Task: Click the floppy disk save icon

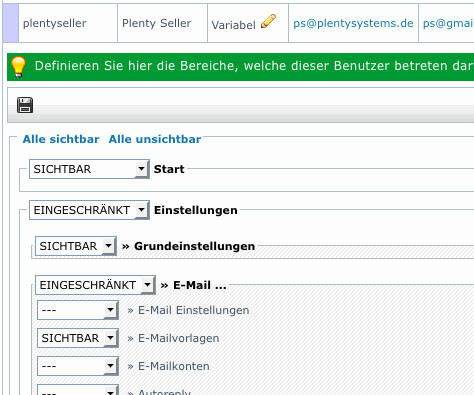Action: 25,105
